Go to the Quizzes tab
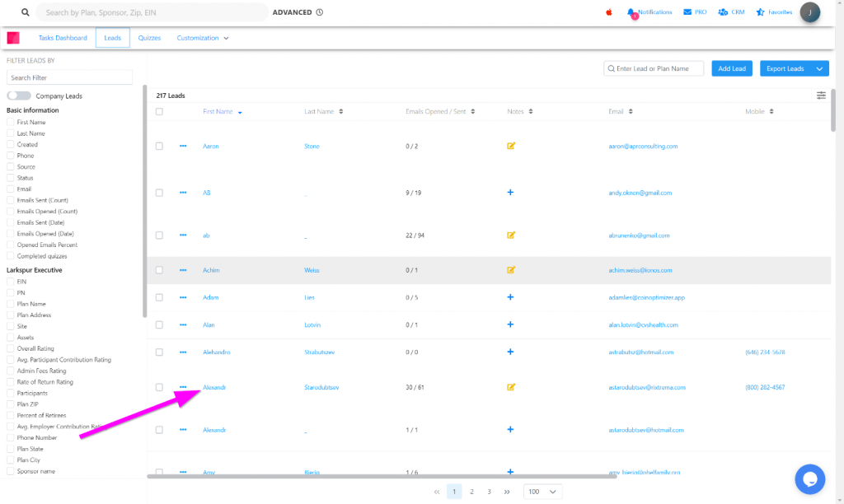 [x=149, y=38]
